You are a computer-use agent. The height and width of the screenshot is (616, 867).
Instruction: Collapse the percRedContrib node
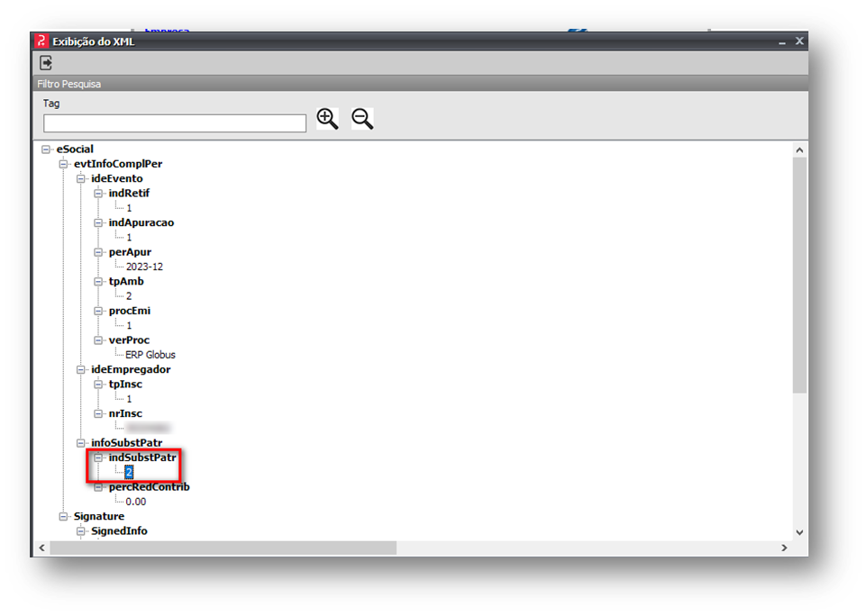[x=98, y=487]
